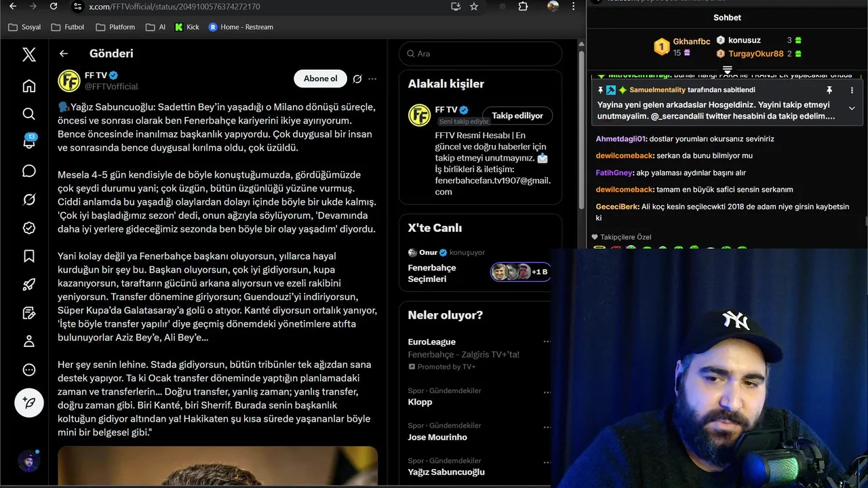Open browser extensions puzzle icon
This screenshot has width=868, height=488.
click(x=523, y=6)
